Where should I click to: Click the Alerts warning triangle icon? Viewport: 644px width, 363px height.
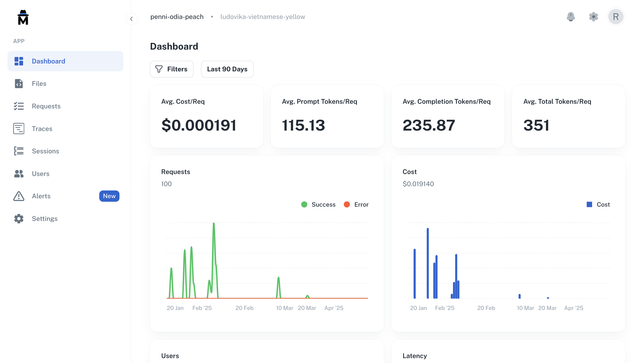(19, 196)
